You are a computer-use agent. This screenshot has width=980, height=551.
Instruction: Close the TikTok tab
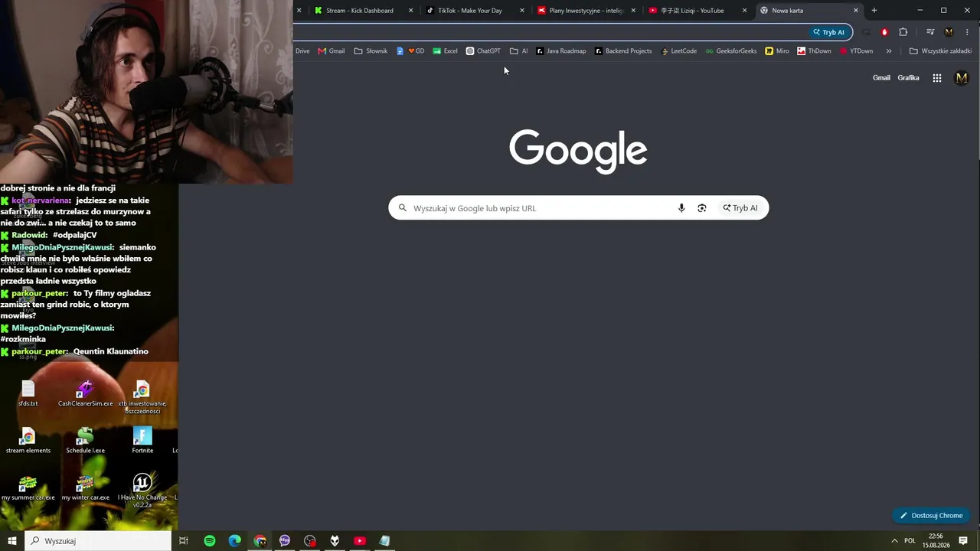tap(522, 11)
